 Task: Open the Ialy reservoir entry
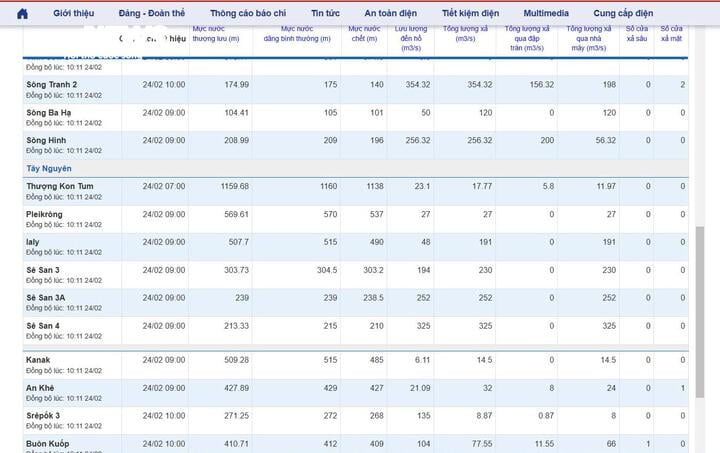tap(33, 242)
